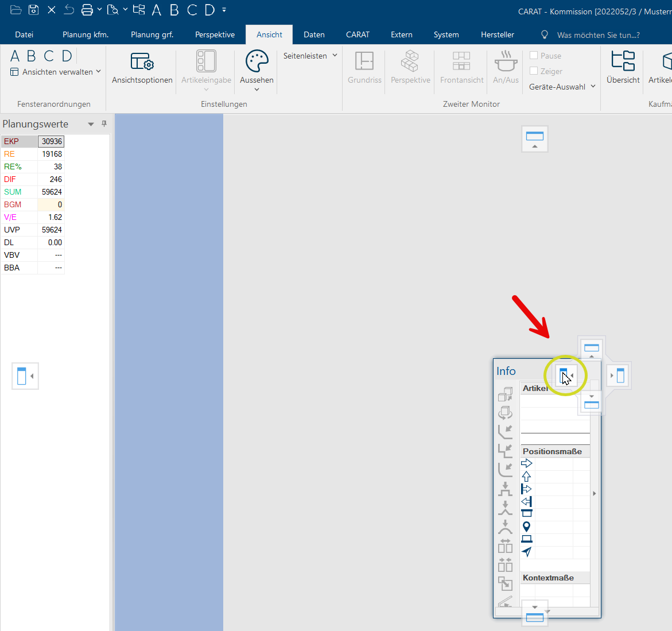
Task: Dock panel to top edge of workspace
Action: [535, 139]
